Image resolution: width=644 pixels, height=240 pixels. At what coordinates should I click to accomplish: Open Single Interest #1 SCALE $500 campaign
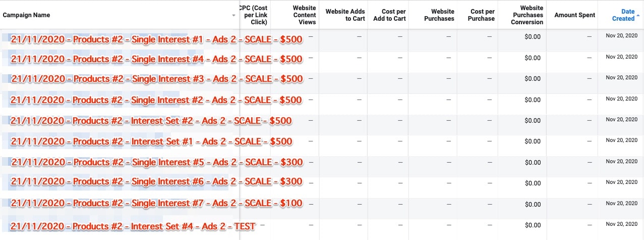point(156,40)
